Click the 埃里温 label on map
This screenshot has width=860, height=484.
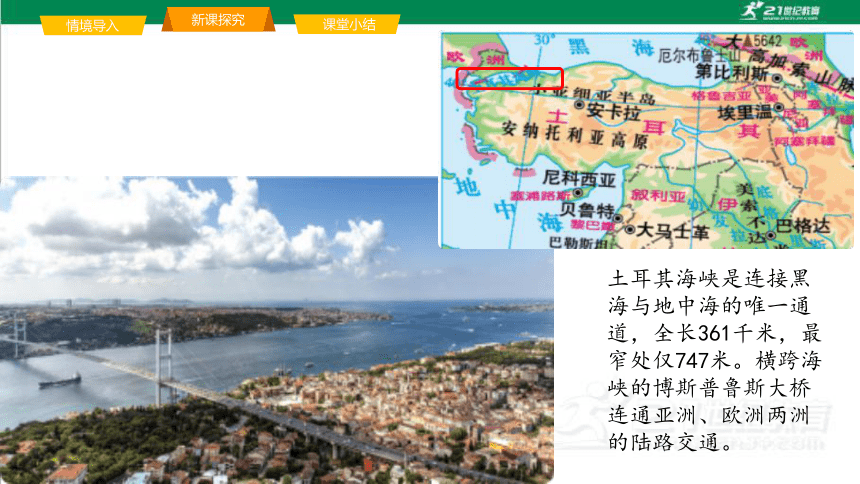click(x=744, y=112)
